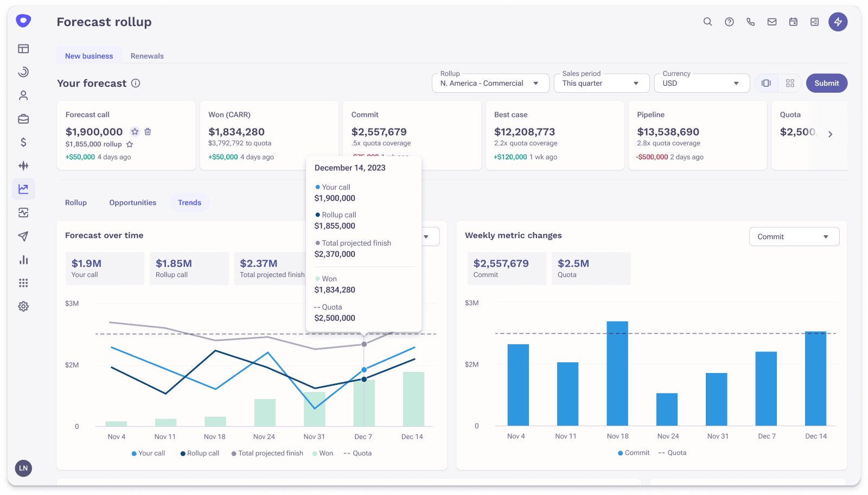Click the briefcase icon in sidebar
The height and width of the screenshot is (495, 868).
[x=23, y=119]
